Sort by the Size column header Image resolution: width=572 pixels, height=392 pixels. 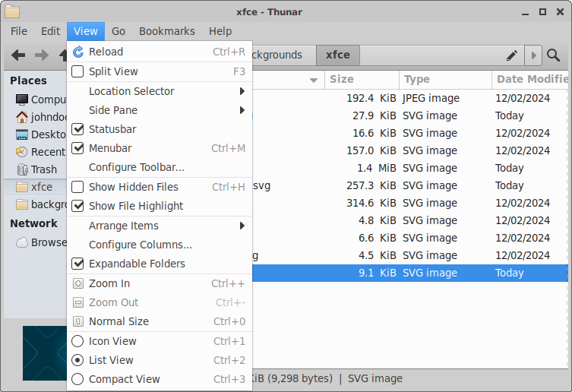[362, 80]
